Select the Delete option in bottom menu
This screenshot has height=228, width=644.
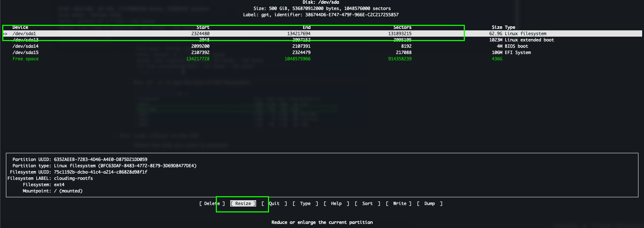(x=212, y=204)
